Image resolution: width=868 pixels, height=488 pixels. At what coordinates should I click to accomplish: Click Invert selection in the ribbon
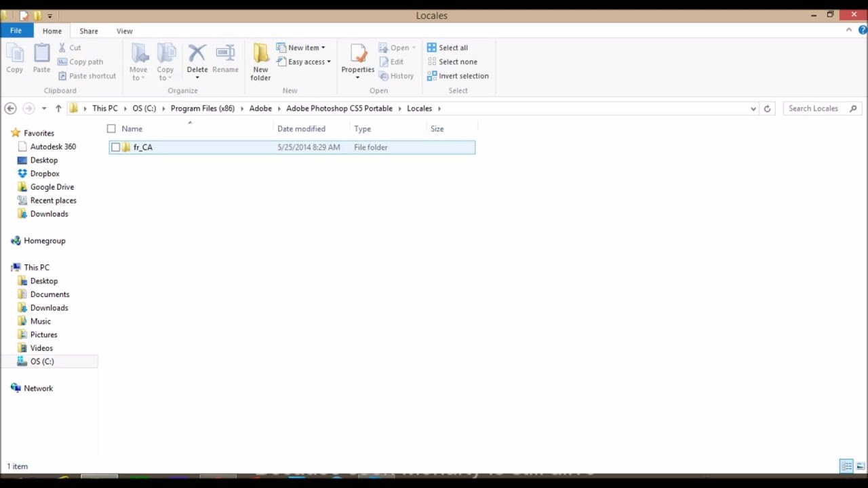(458, 76)
